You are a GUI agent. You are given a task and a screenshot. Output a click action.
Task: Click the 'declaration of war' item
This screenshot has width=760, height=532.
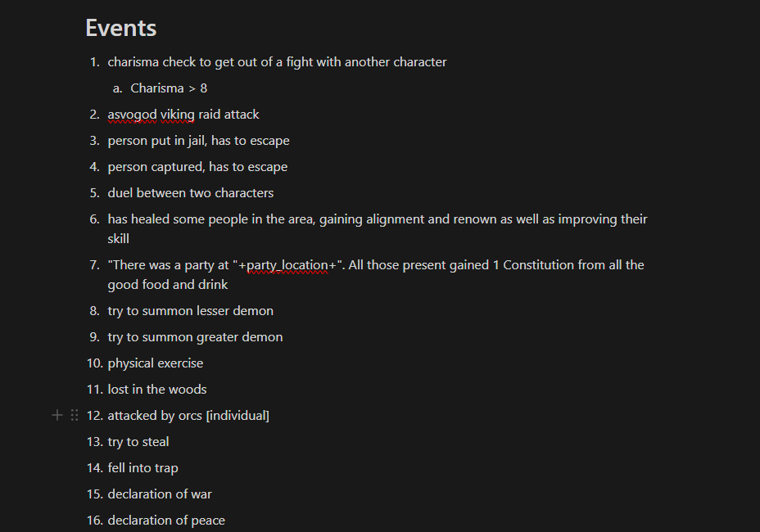point(160,494)
